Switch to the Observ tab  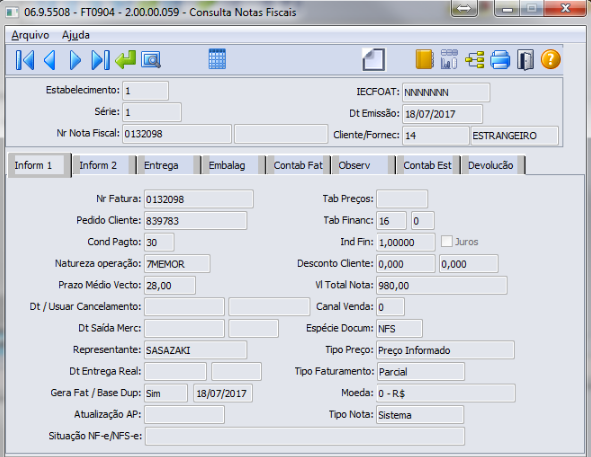coord(363,165)
